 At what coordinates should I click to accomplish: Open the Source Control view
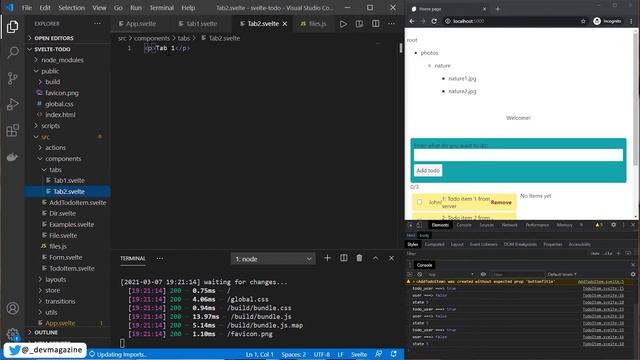click(x=12, y=78)
